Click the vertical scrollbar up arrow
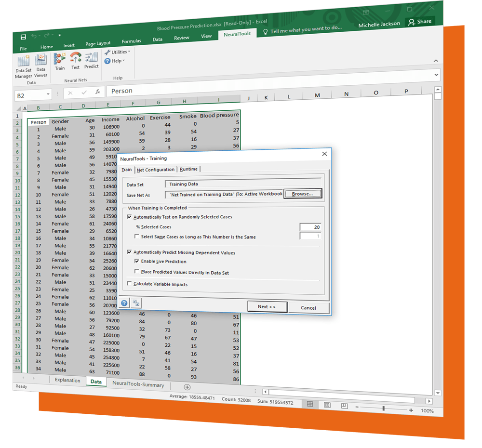Screen dimensions: 482x448 coord(438,90)
